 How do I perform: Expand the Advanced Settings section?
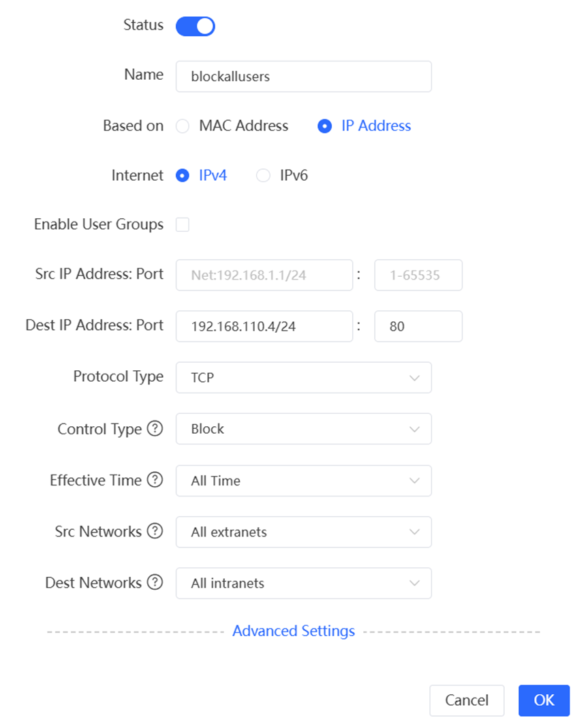click(x=293, y=631)
